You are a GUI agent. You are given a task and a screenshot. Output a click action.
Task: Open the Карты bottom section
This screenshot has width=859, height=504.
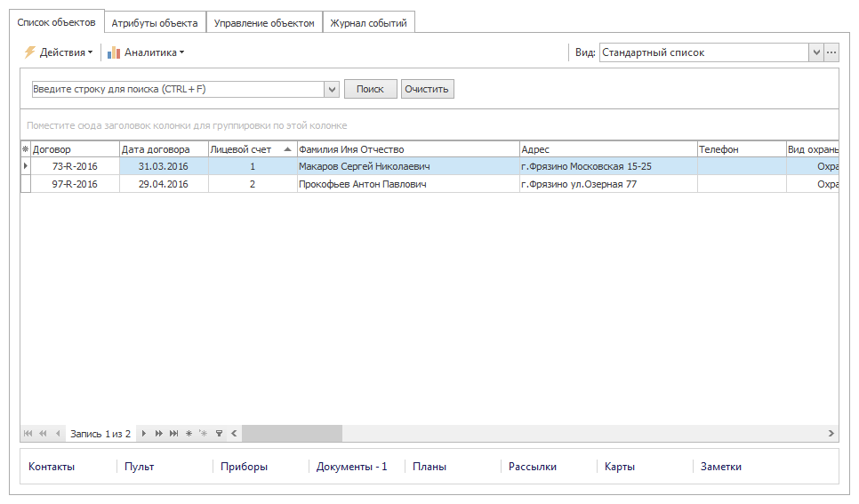620,467
